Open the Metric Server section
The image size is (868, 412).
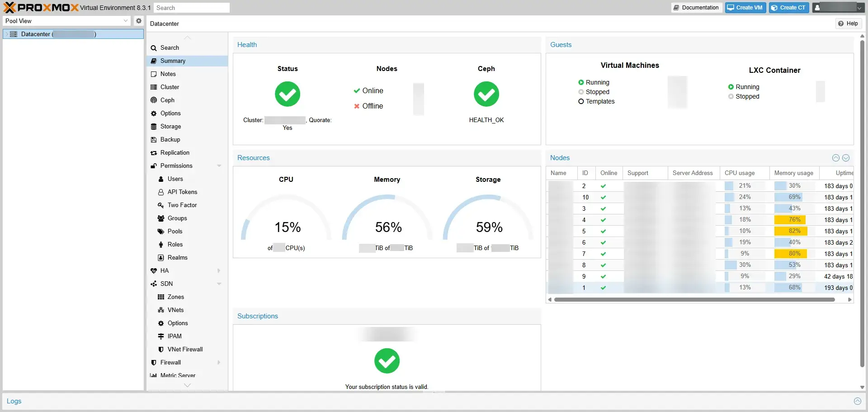(178, 375)
